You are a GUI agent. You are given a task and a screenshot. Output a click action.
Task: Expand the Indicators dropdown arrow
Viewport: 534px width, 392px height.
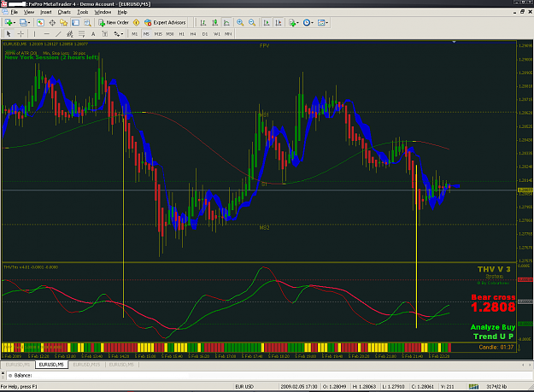pos(297,23)
